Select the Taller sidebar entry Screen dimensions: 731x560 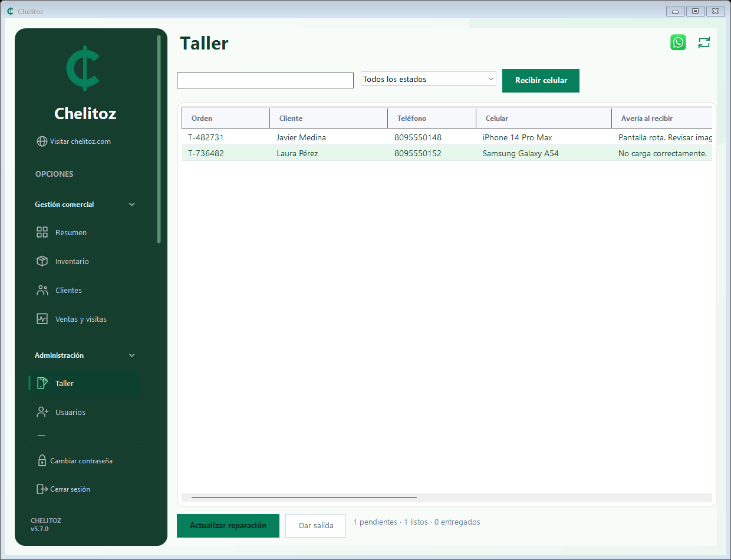point(85,383)
